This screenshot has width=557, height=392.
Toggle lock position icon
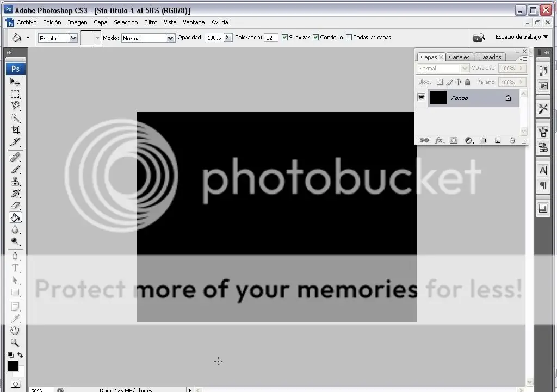(458, 82)
